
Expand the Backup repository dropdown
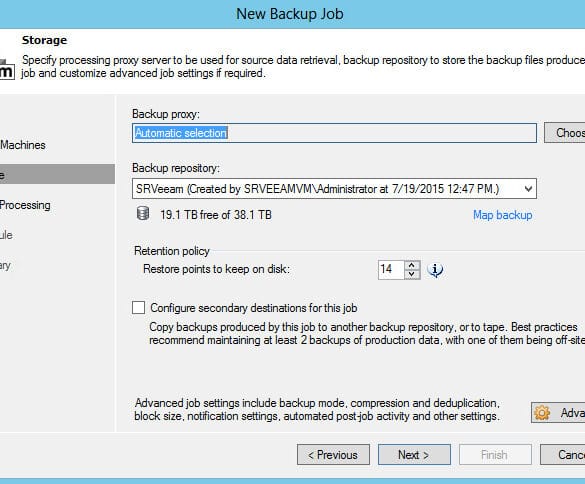click(528, 189)
